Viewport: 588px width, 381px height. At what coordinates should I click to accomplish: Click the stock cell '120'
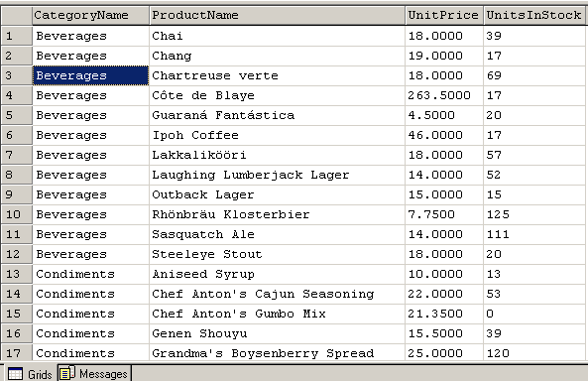[x=534, y=353]
